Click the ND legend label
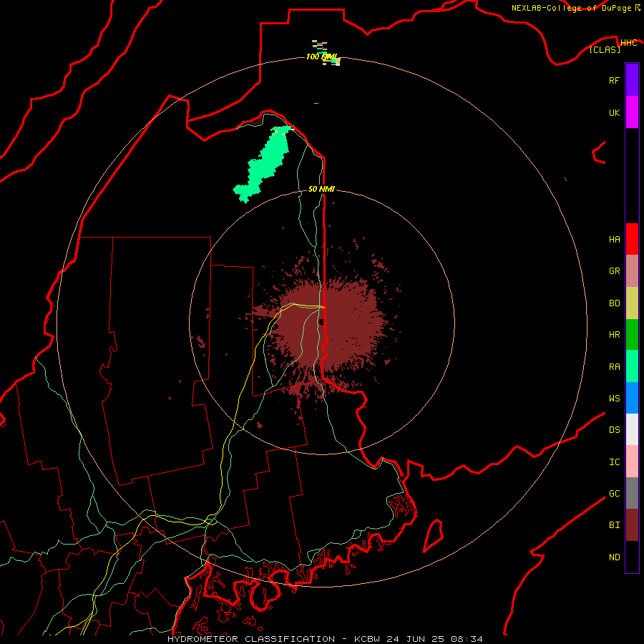The image size is (644, 644). (x=614, y=557)
